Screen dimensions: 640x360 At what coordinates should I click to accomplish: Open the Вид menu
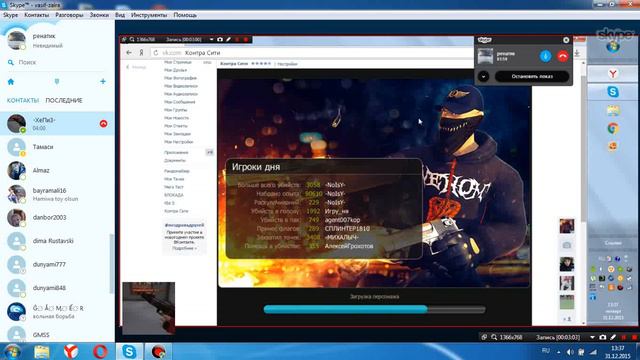click(120, 15)
